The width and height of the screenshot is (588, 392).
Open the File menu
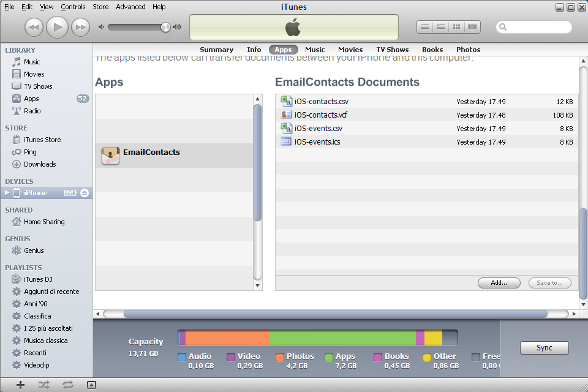pyautogui.click(x=9, y=7)
